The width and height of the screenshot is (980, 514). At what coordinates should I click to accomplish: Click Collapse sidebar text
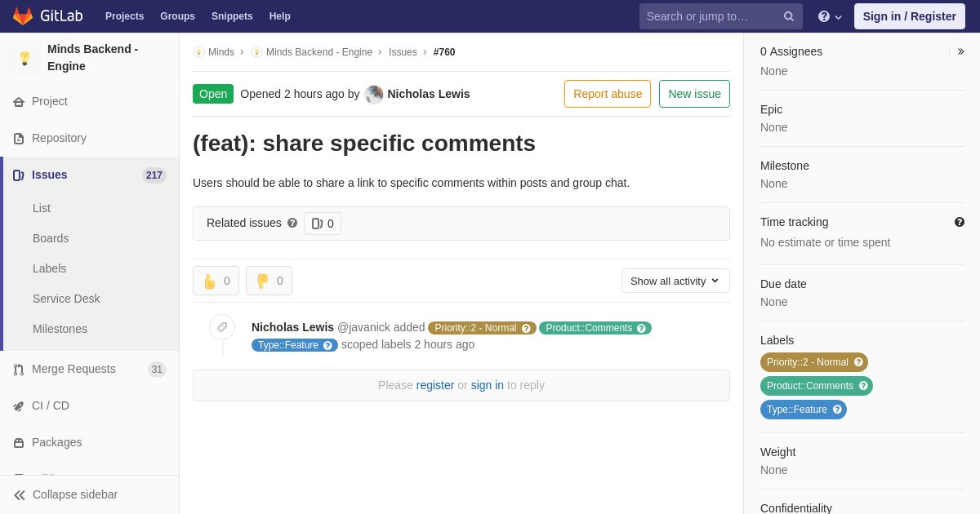coord(75,494)
